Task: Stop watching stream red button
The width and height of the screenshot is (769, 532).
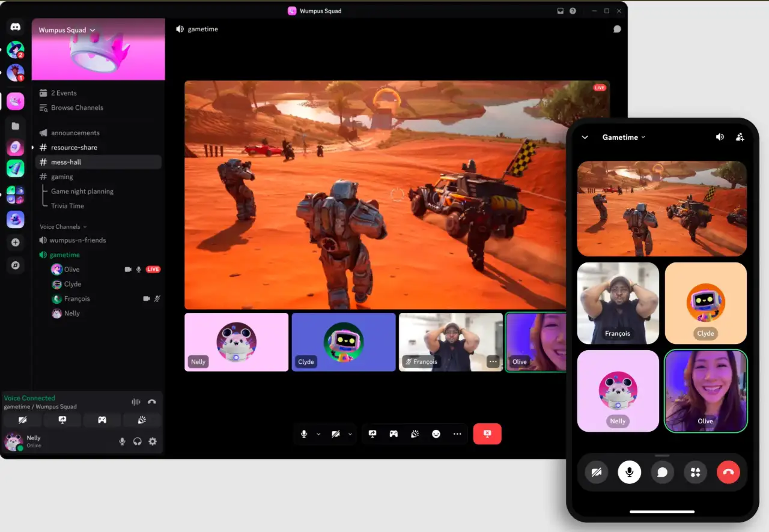Action: coord(487,434)
